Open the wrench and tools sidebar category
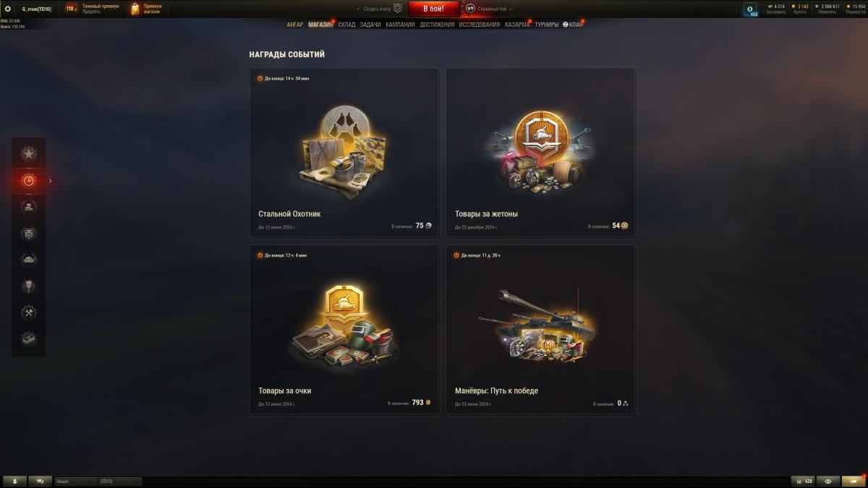Screen dimensions: 868x488 pos(28,312)
